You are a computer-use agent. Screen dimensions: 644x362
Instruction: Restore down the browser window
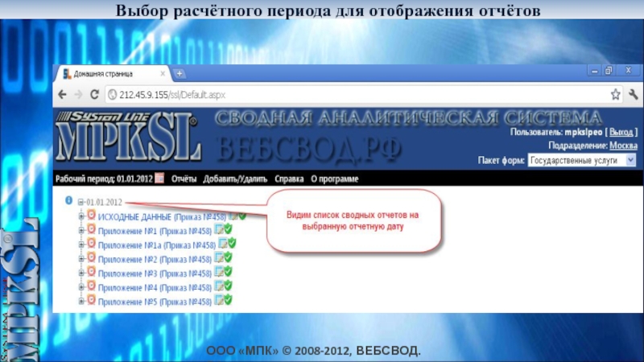pyautogui.click(x=609, y=71)
